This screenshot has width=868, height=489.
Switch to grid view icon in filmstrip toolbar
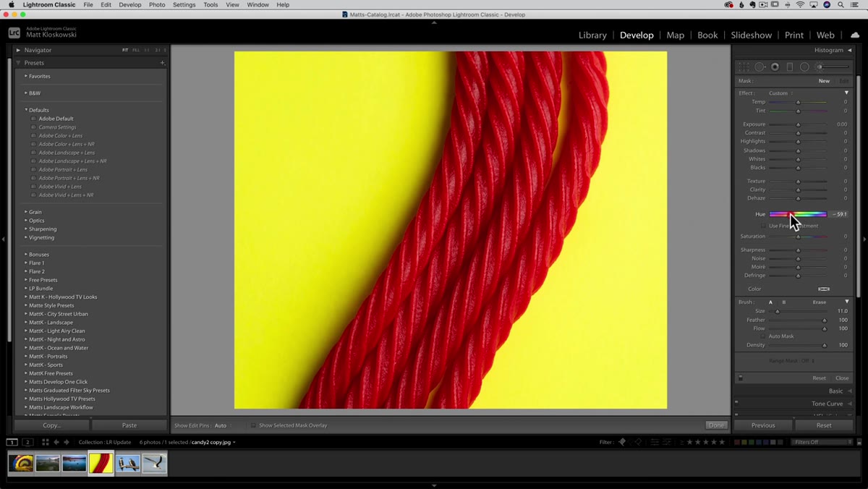[x=45, y=442]
